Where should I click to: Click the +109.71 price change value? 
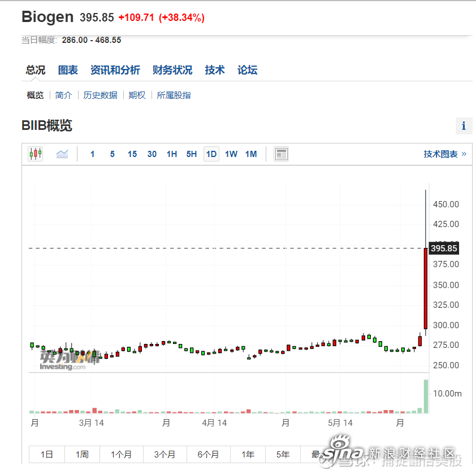tap(136, 18)
